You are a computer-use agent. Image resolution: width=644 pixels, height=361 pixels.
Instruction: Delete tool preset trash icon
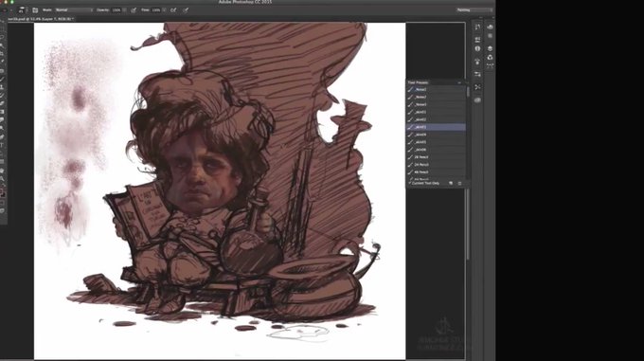pyautogui.click(x=459, y=183)
